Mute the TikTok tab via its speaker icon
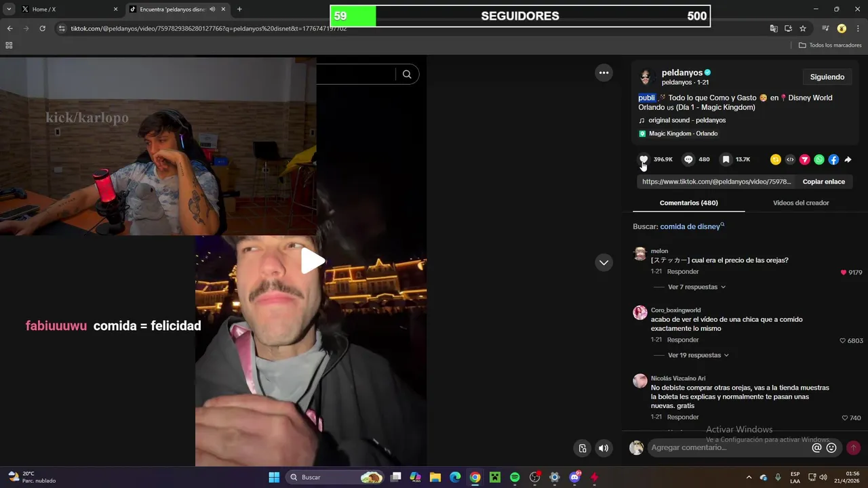This screenshot has width=868, height=488. click(212, 9)
